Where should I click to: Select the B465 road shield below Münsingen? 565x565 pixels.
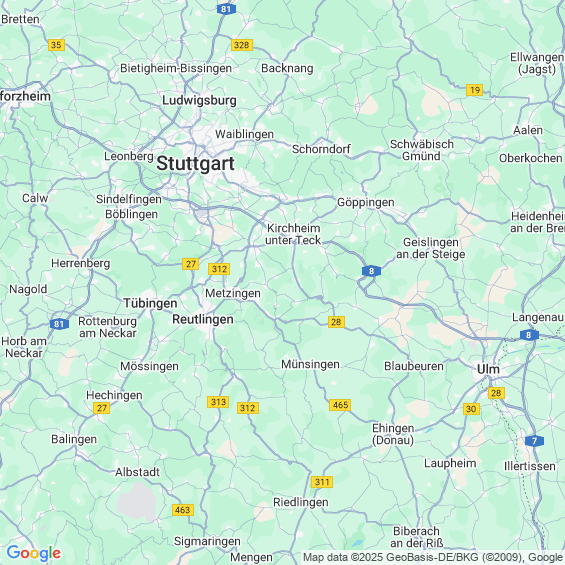pyautogui.click(x=341, y=405)
